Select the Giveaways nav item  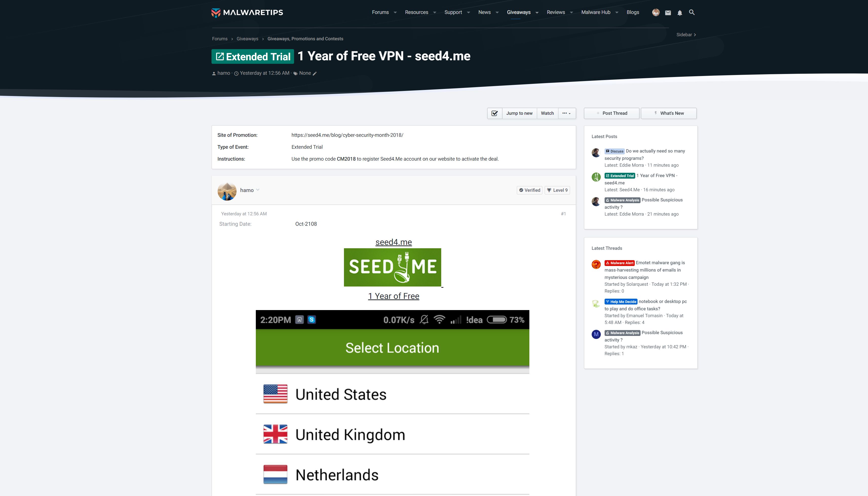coord(519,12)
